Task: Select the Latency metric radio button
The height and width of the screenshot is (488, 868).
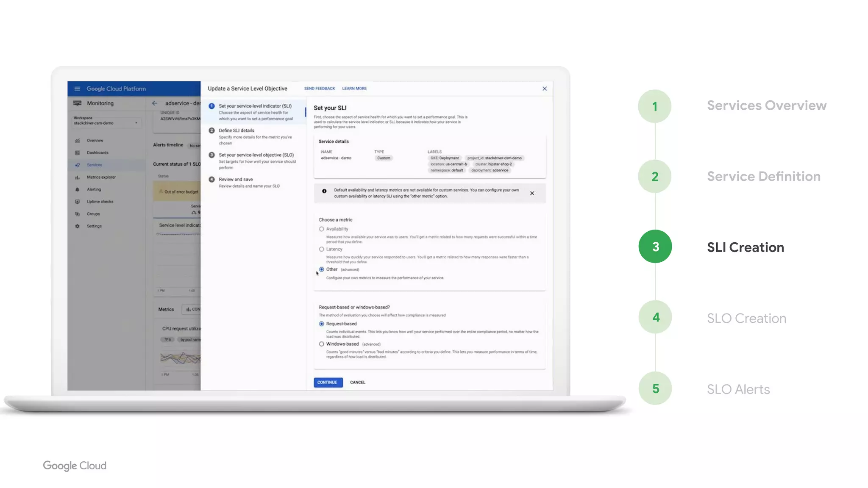Action: pyautogui.click(x=321, y=249)
